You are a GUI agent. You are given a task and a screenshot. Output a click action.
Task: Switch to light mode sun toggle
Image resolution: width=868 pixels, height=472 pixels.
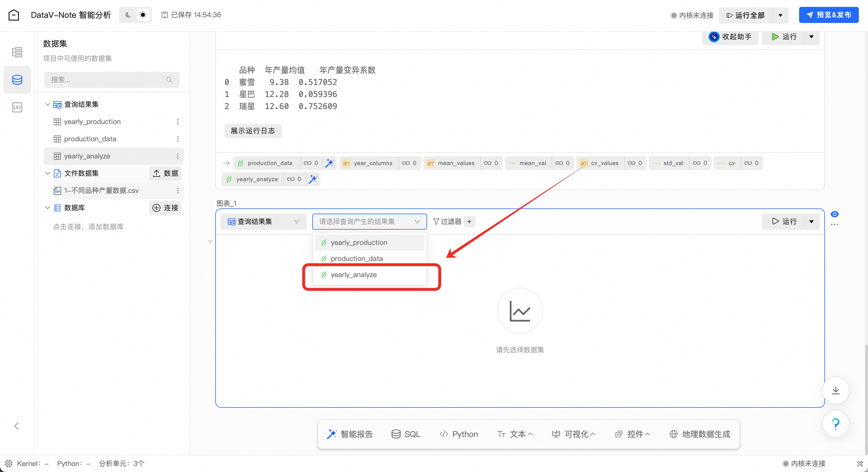pyautogui.click(x=143, y=15)
